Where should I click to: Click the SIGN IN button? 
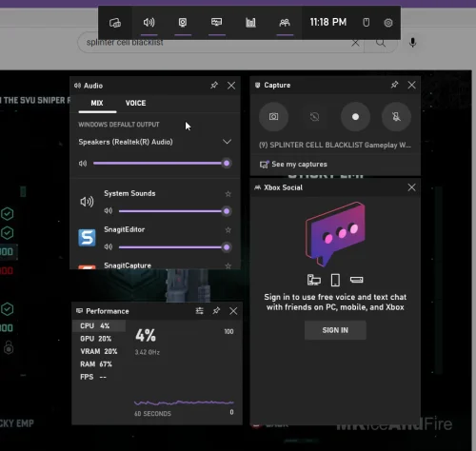pos(335,330)
